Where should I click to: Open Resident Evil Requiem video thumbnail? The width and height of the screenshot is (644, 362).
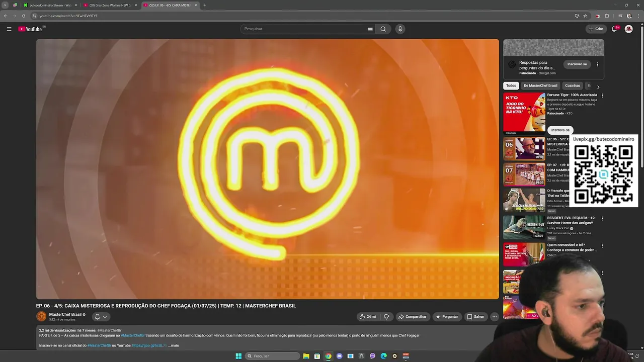[524, 227]
